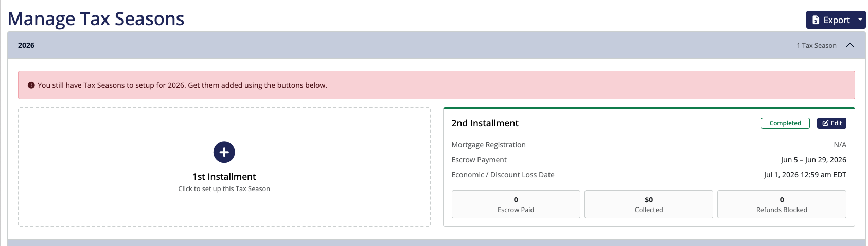Click the Export file icon

(816, 20)
